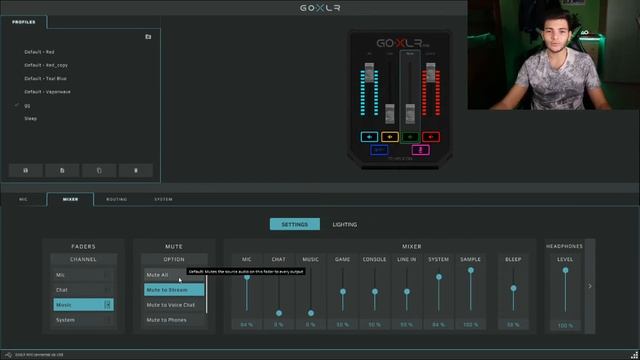This screenshot has width=640, height=360.
Task: Choose the Mute All option
Action: 174,275
